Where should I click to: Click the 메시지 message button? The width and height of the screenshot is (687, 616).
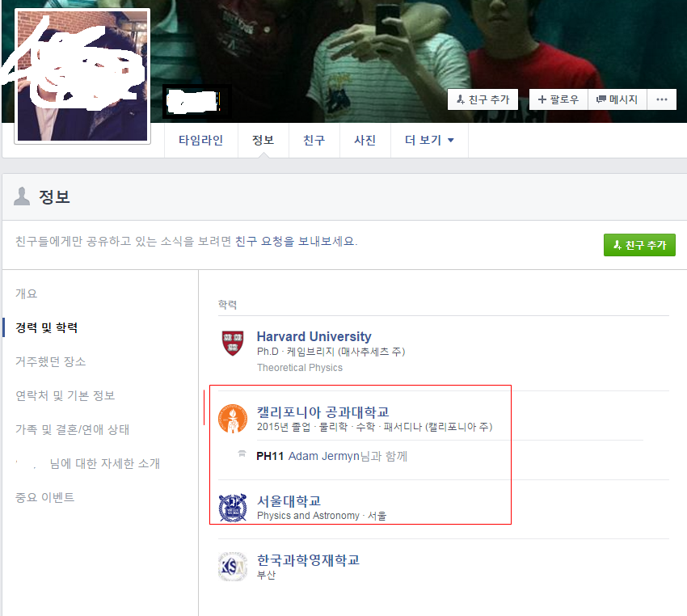(617, 99)
